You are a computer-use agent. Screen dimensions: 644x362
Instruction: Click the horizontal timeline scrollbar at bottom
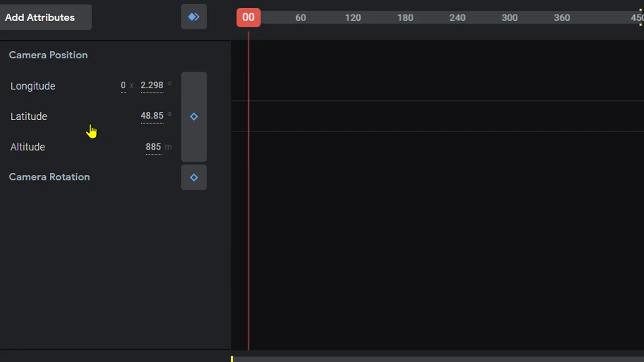[x=438, y=359]
